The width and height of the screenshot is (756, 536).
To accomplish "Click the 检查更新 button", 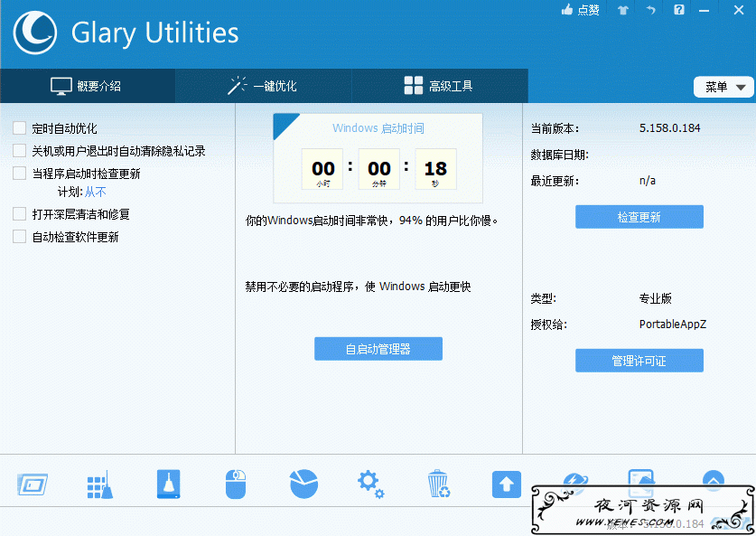I will tap(639, 217).
